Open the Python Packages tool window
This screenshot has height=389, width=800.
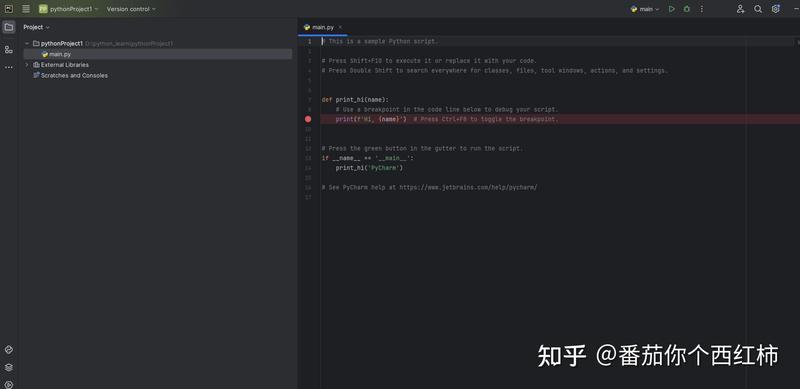click(9, 350)
